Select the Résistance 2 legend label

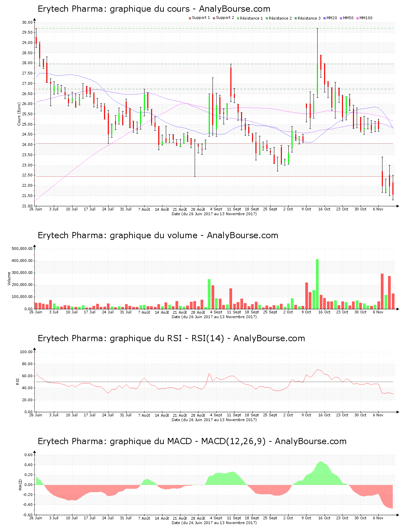280,18
